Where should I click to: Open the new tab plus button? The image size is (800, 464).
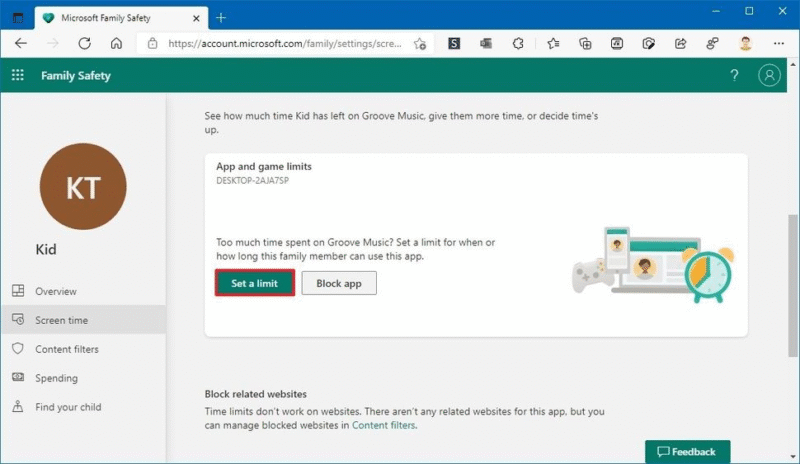[x=221, y=18]
